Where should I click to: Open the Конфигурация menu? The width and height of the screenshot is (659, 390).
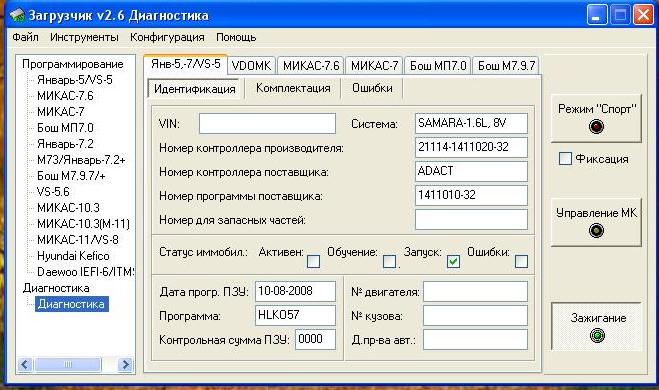point(167,37)
